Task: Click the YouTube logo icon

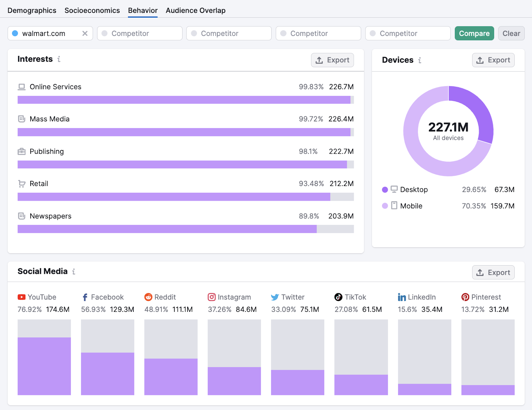Action: [22, 297]
